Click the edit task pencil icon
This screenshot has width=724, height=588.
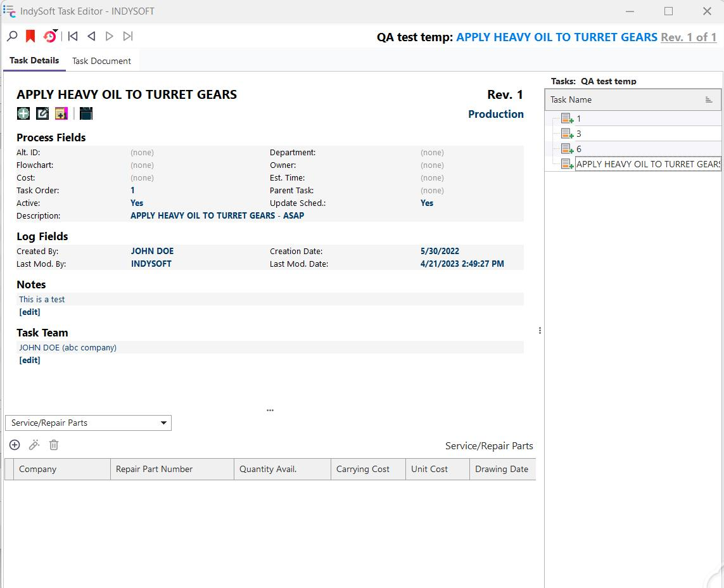click(42, 113)
